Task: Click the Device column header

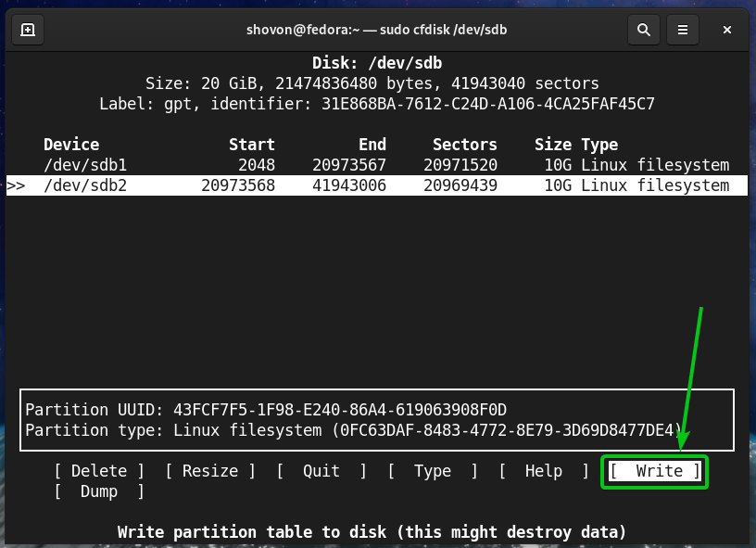Action: pos(71,145)
